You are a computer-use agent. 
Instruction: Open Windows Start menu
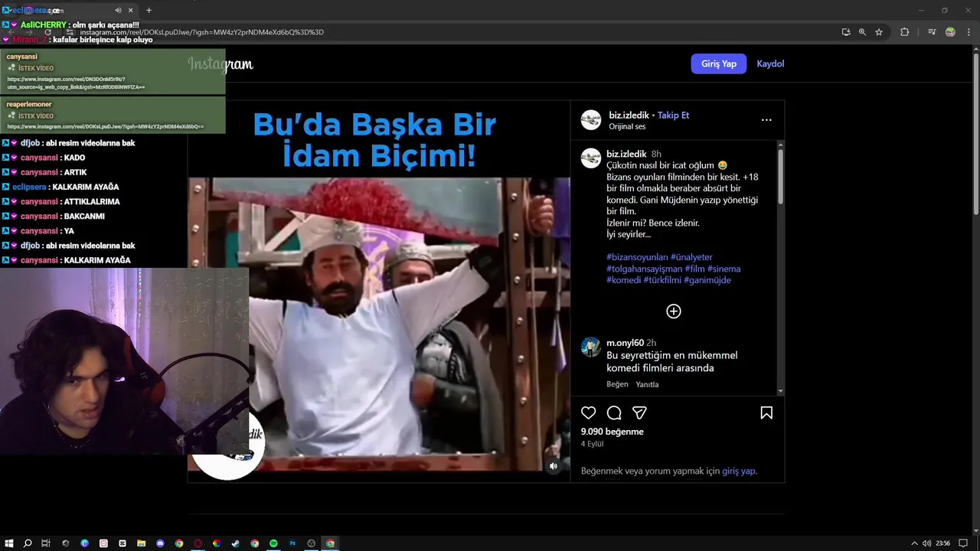coord(8,543)
